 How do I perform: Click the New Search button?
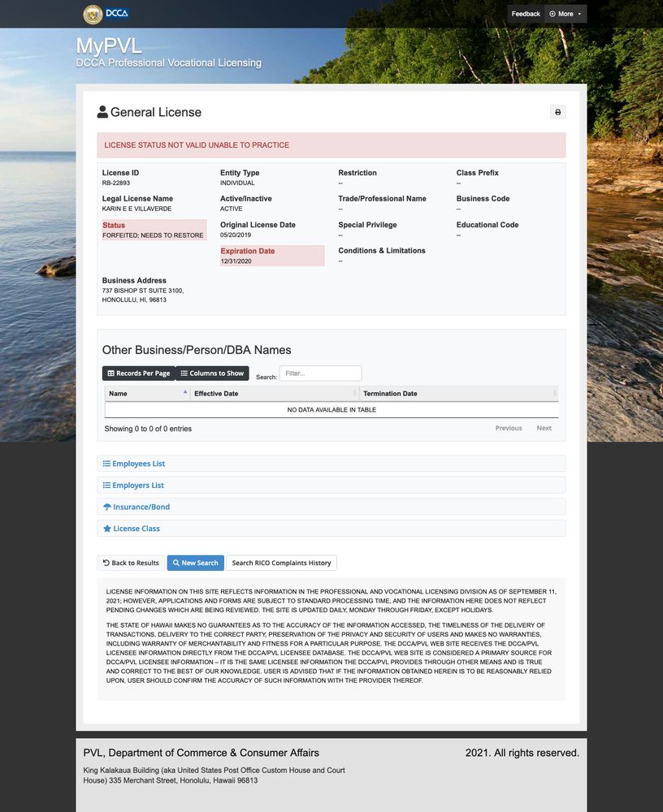[195, 563]
